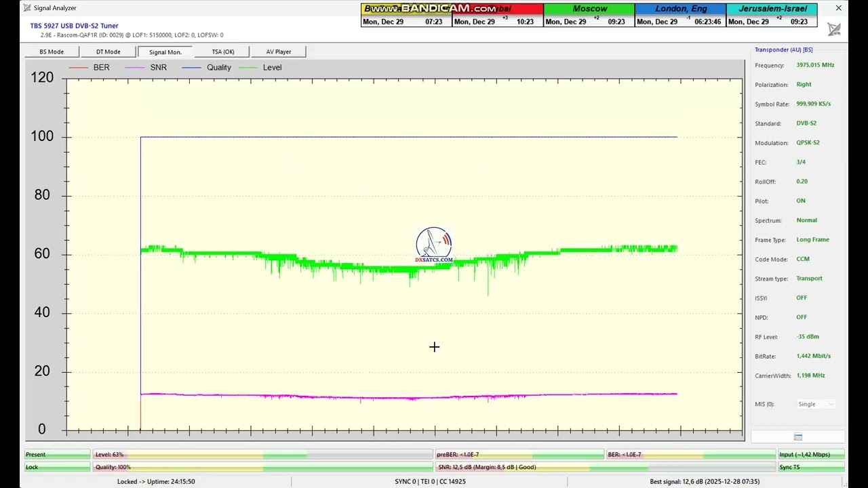This screenshot has height=488, width=868.
Task: Click the Spectrum value Normal
Action: coord(806,220)
